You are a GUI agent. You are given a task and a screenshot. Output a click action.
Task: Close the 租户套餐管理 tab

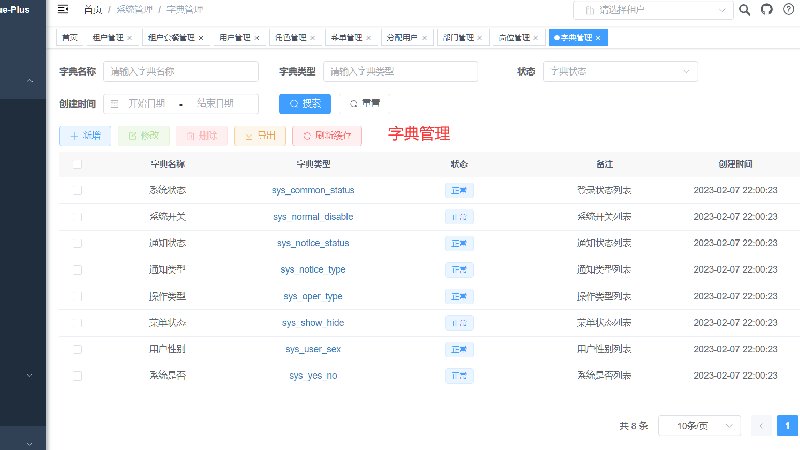coord(201,38)
